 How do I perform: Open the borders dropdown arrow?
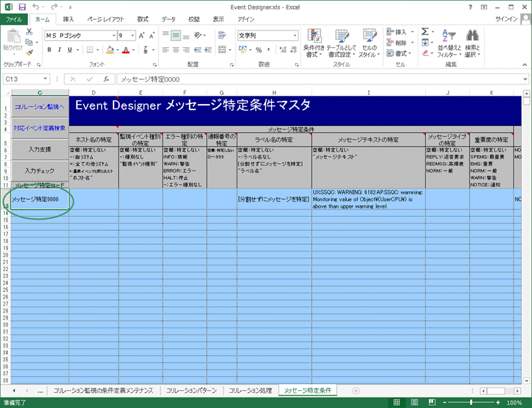click(x=98, y=50)
